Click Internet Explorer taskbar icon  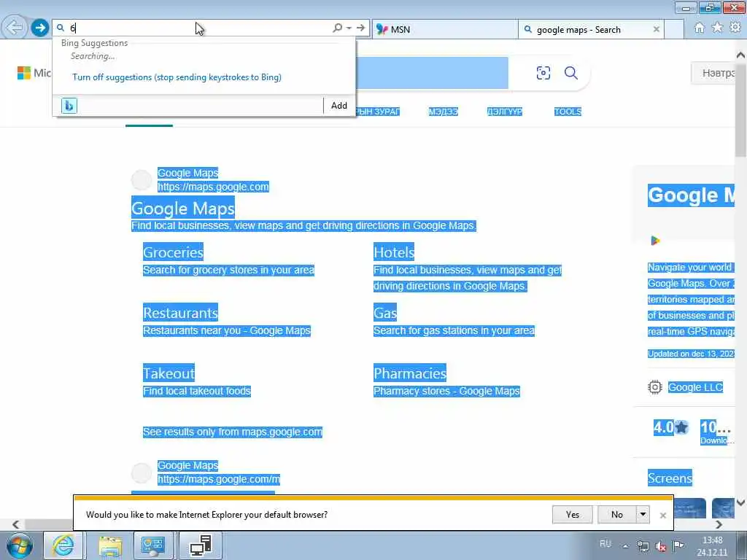pos(63,545)
